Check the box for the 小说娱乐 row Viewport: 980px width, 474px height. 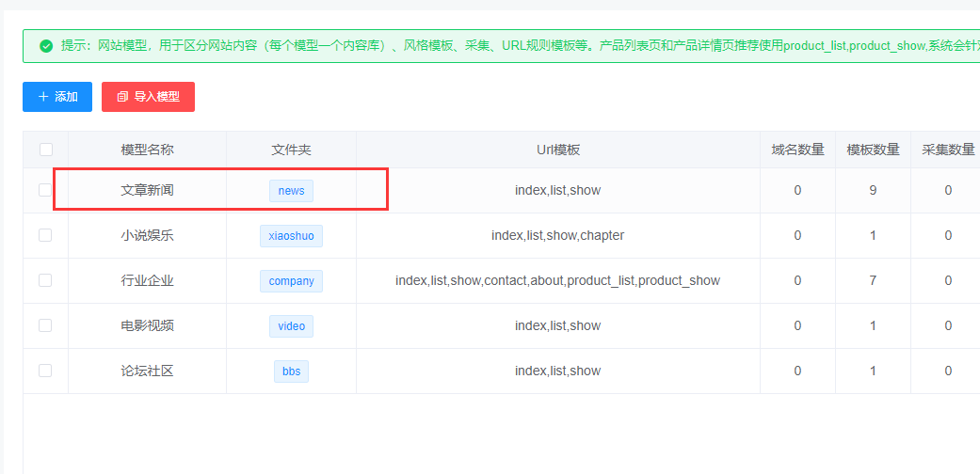point(45,235)
